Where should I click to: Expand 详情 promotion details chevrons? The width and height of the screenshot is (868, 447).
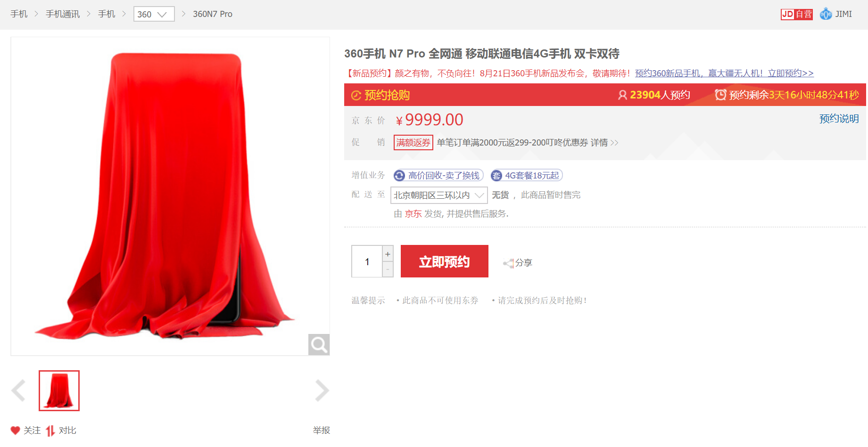click(x=614, y=143)
